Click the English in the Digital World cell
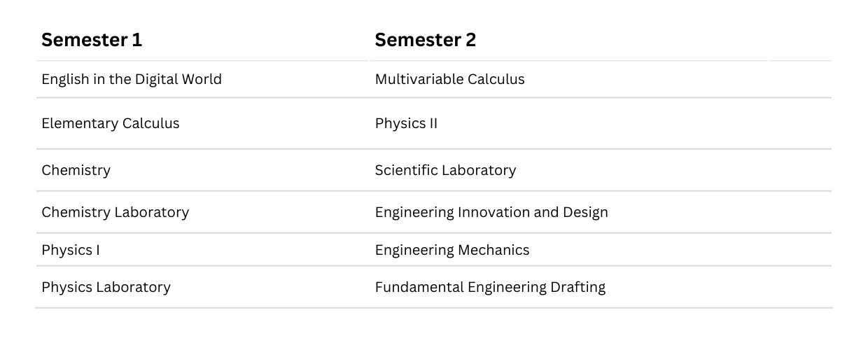Screen dimensions: 868x350 [132, 79]
